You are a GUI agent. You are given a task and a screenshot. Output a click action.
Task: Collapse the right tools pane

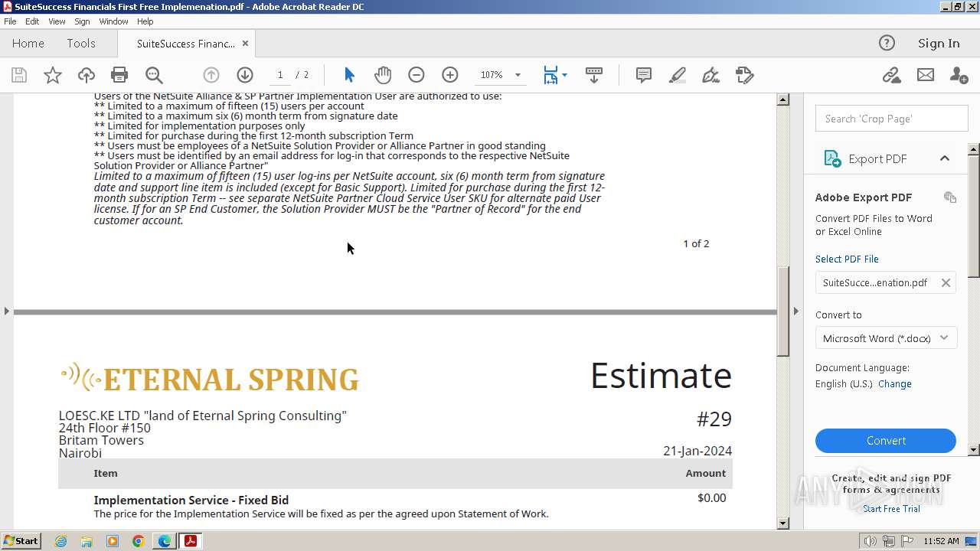point(796,311)
